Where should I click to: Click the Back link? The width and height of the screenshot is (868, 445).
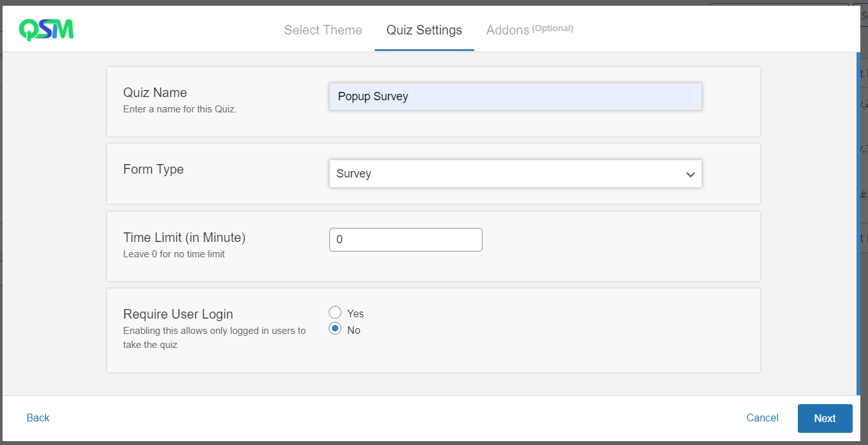[38, 418]
